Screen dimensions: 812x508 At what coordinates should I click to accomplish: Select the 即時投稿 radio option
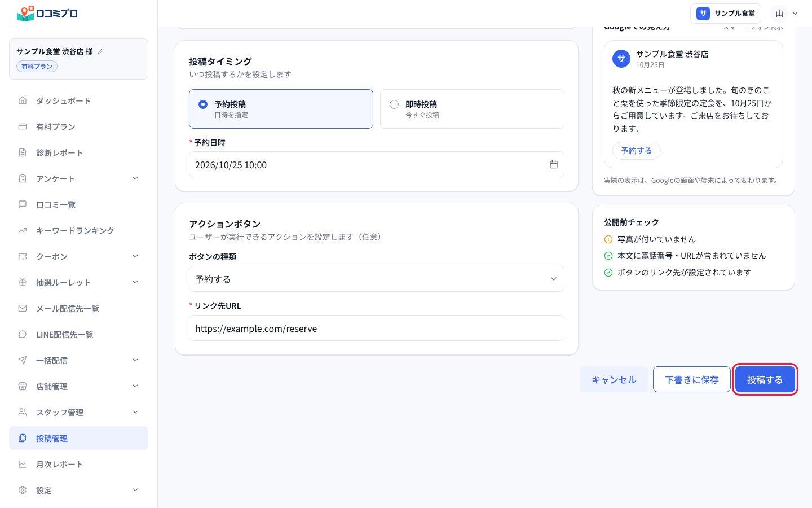472,109
